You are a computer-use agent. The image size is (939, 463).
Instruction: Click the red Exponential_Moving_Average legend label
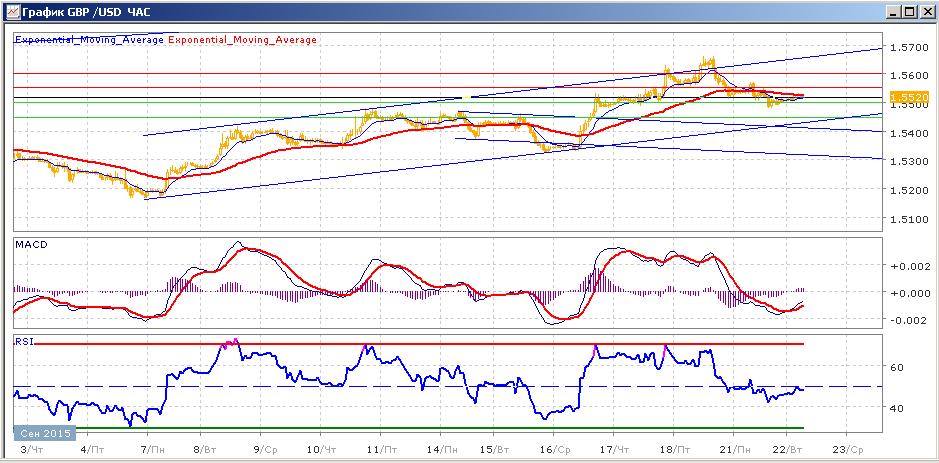click(243, 40)
